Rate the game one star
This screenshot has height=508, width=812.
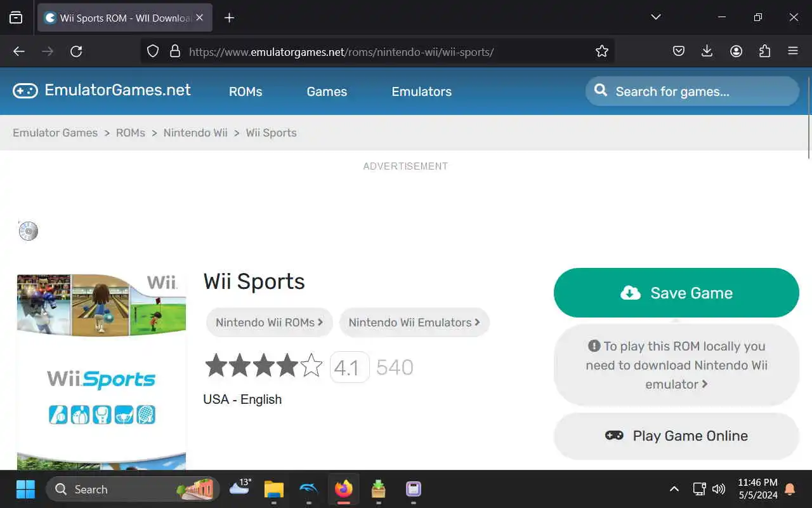point(216,366)
